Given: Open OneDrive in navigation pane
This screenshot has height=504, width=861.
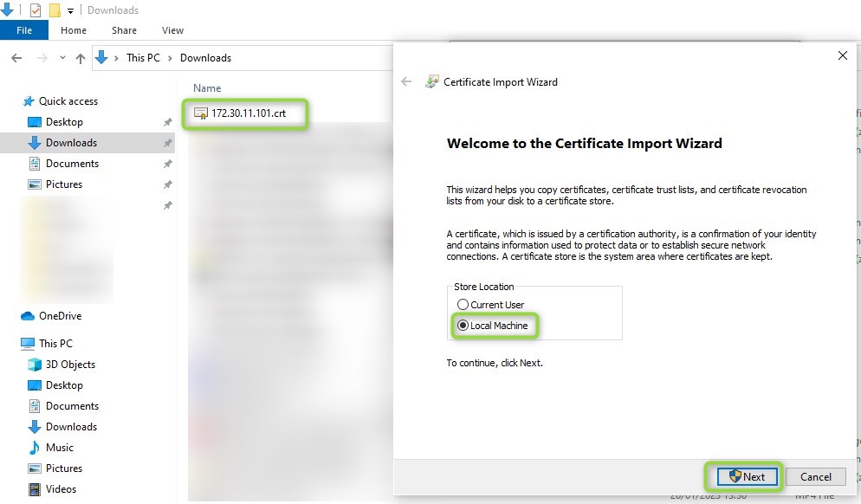Looking at the screenshot, I should coord(60,316).
